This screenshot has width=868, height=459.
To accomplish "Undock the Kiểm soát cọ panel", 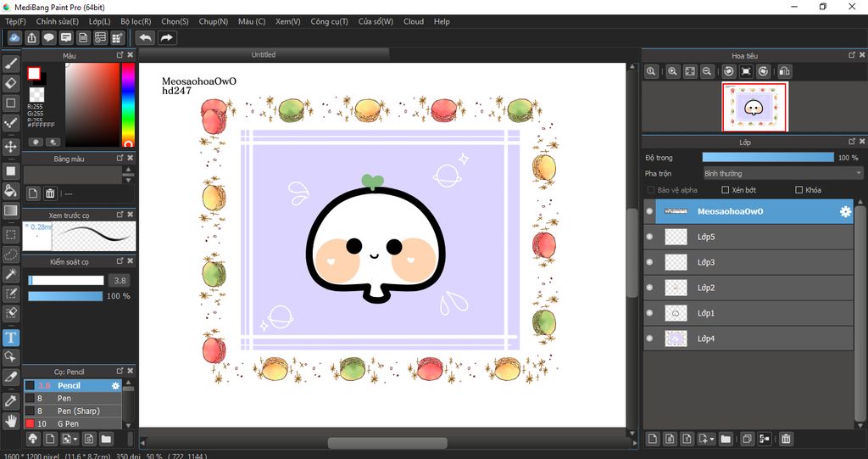I will [120, 261].
